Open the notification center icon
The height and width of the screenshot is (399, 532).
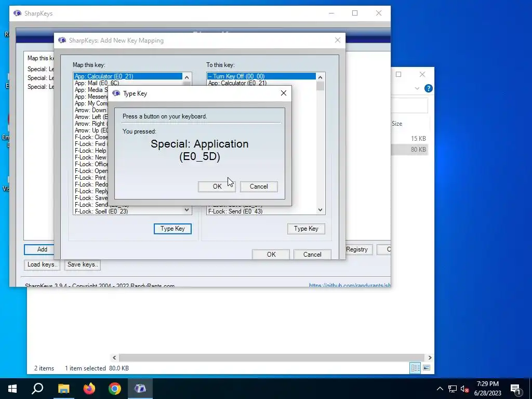pos(516,389)
